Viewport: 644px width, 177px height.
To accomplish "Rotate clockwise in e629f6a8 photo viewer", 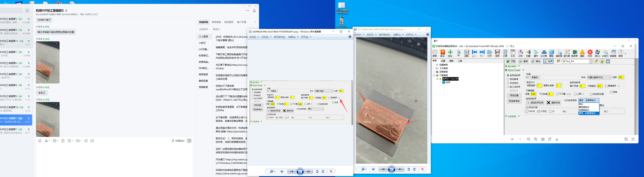I will (x=323, y=171).
